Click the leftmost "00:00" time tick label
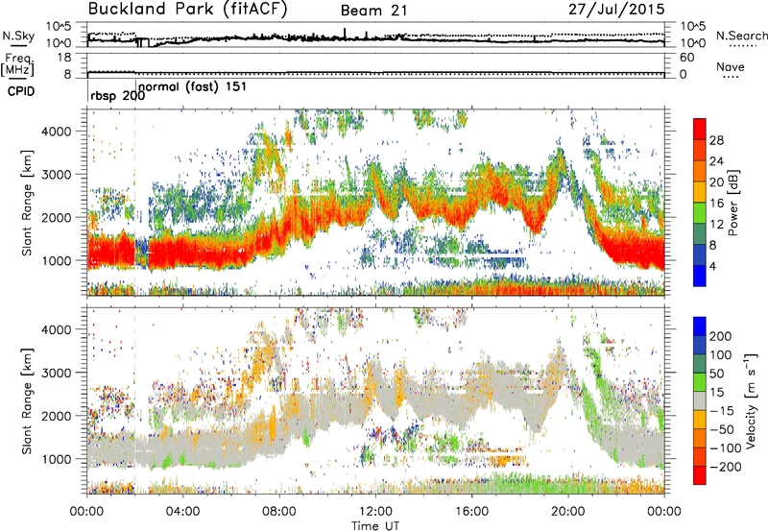 click(x=86, y=512)
